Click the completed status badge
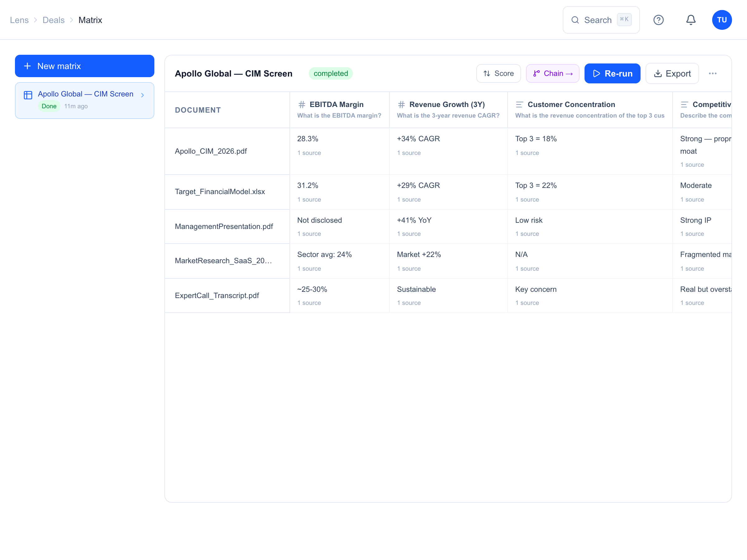 [x=331, y=73]
